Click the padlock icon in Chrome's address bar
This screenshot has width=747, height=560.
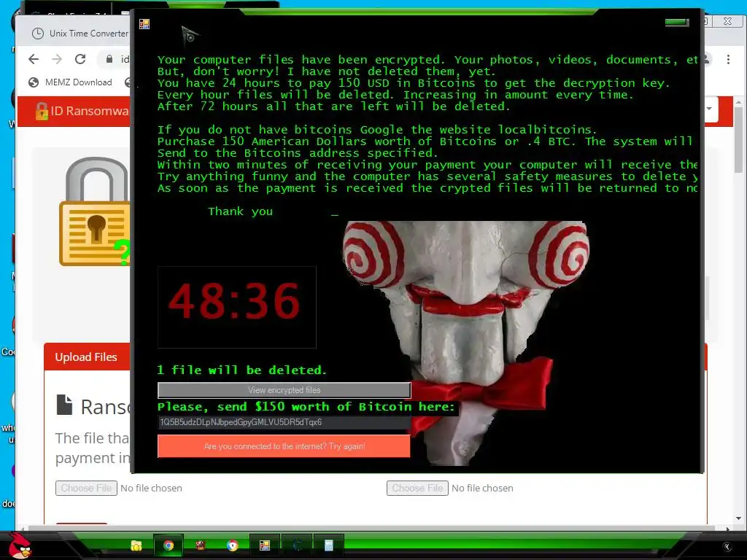pos(109,59)
